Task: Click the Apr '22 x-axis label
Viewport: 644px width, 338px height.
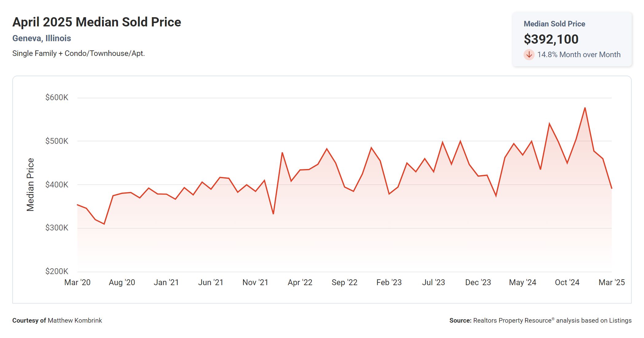Action: [300, 282]
